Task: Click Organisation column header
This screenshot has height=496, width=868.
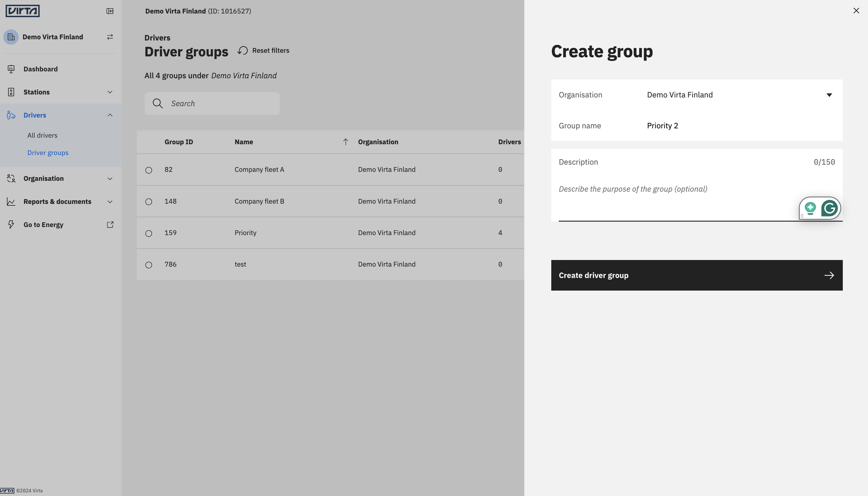Action: coord(378,142)
